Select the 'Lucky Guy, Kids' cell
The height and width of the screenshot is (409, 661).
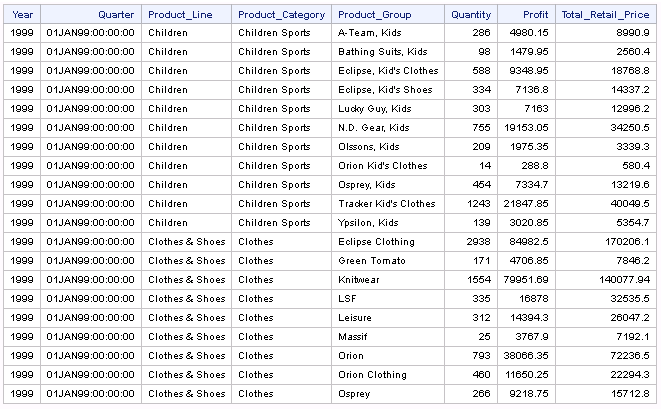375,109
